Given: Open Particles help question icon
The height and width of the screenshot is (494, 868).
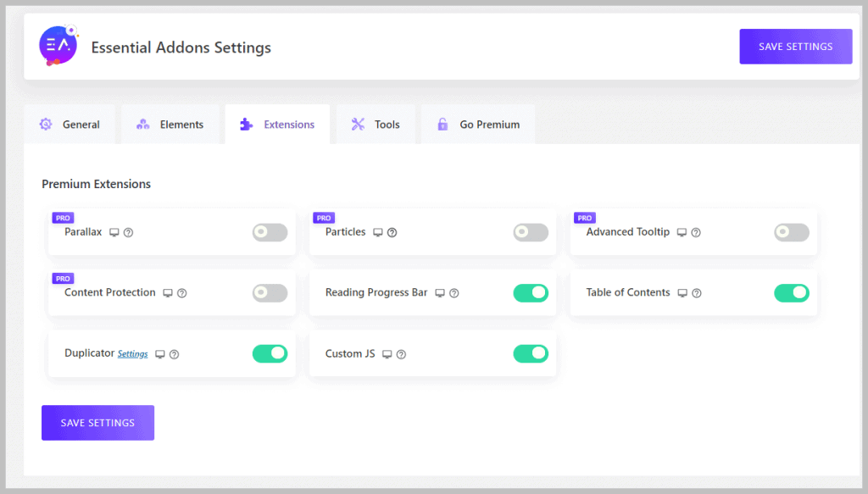Looking at the screenshot, I should (392, 232).
